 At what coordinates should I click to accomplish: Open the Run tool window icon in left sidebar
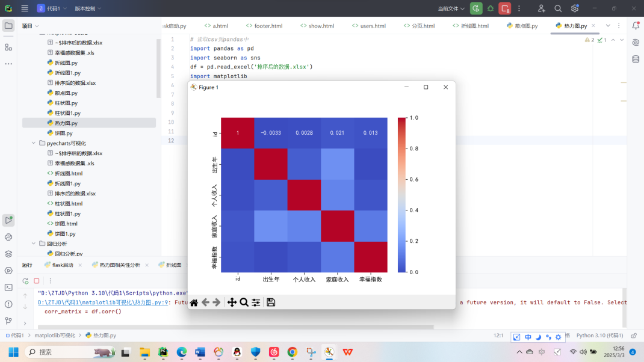point(8,221)
